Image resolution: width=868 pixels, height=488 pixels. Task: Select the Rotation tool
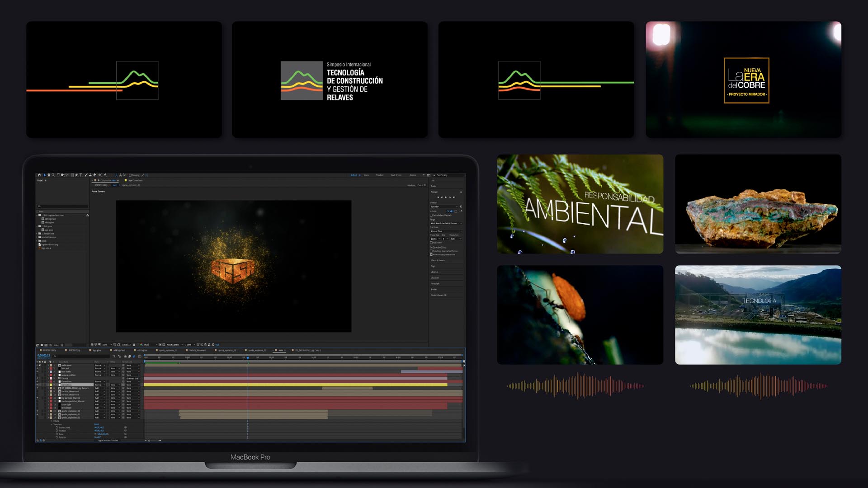(58, 175)
